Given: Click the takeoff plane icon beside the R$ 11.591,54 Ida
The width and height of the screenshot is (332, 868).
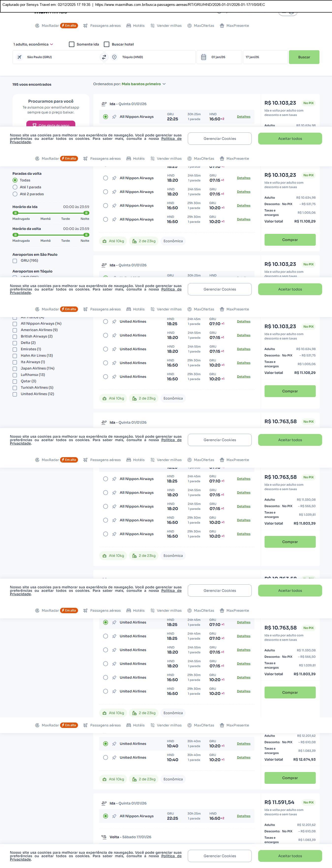Looking at the screenshot, I should (104, 803).
